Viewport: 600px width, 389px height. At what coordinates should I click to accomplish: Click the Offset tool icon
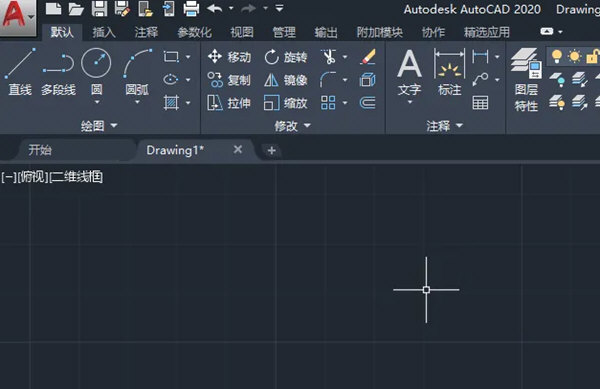[x=367, y=103]
